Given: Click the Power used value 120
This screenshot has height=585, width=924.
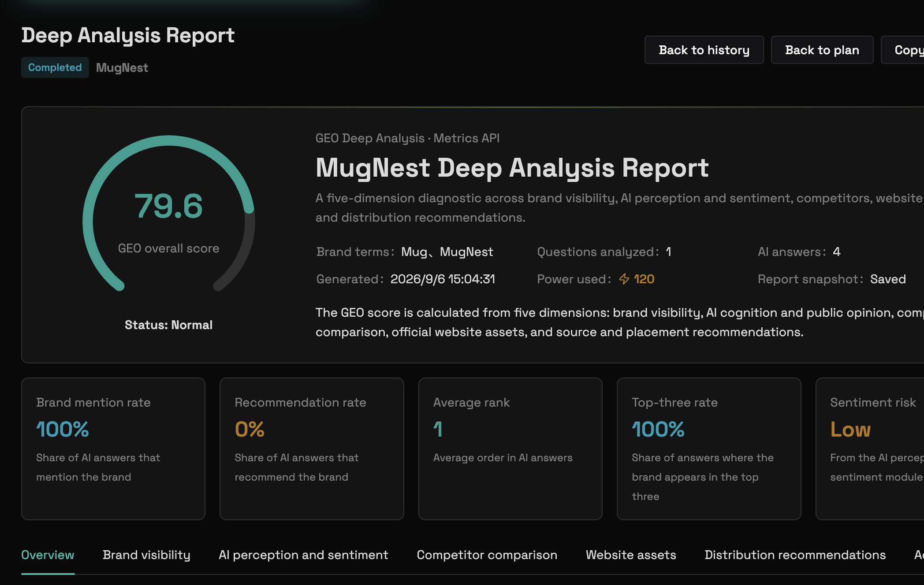Looking at the screenshot, I should [644, 279].
